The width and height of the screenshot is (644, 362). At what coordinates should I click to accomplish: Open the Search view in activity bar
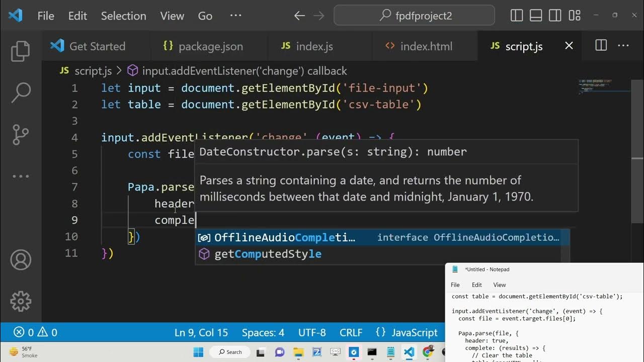(21, 93)
